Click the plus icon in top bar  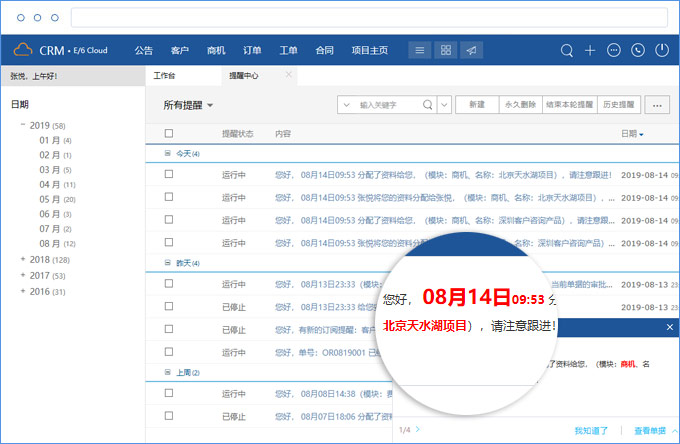pyautogui.click(x=590, y=50)
